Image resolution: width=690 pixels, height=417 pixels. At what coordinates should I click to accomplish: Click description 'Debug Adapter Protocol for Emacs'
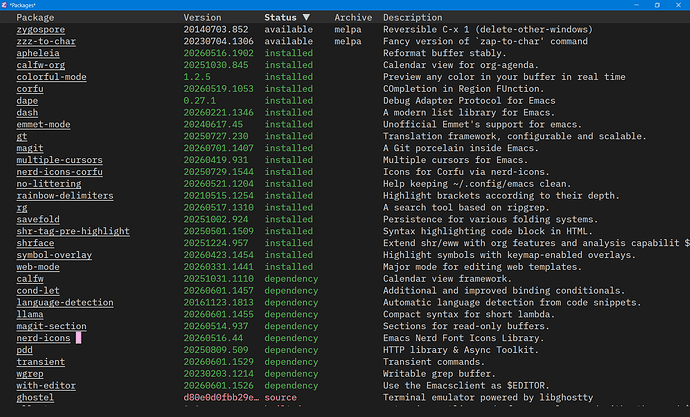(469, 101)
